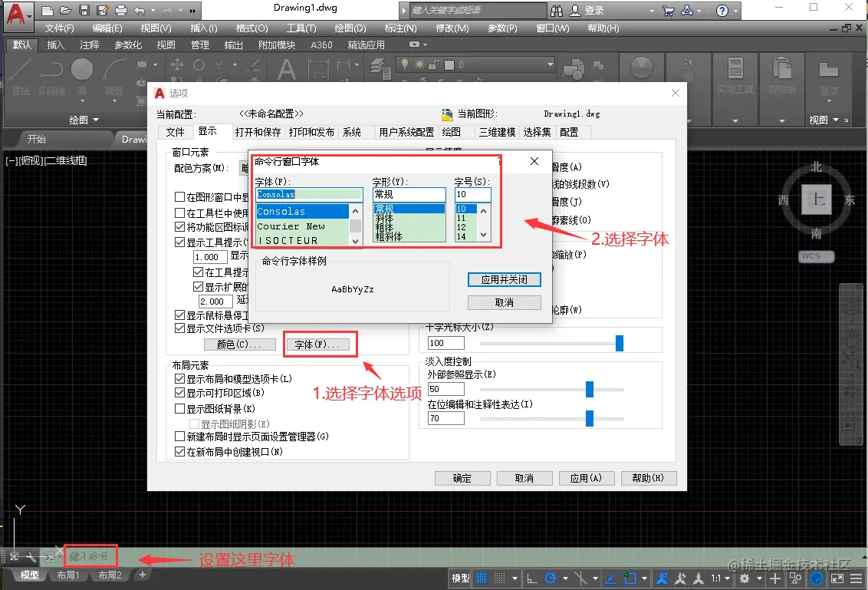Viewport: 868px width, 590px height.
Task: Click the Plot printer icon
Action: [120, 10]
